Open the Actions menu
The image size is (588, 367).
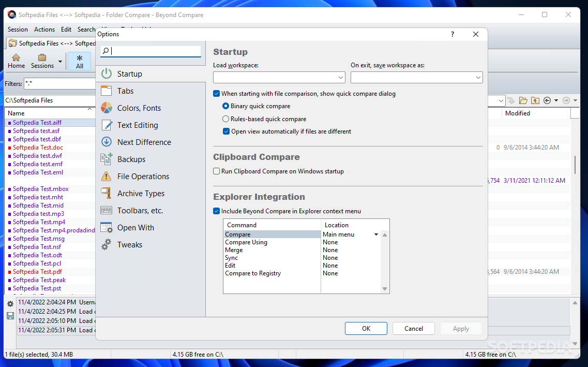pos(44,30)
